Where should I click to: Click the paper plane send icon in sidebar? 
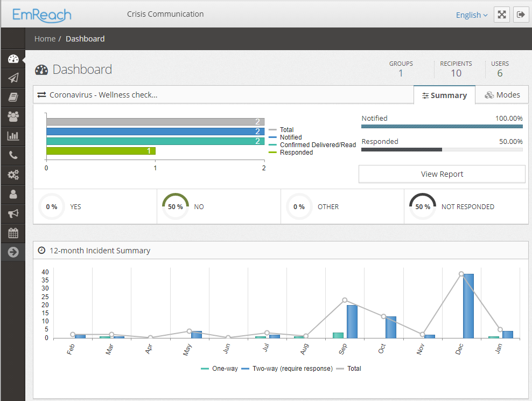click(x=13, y=78)
